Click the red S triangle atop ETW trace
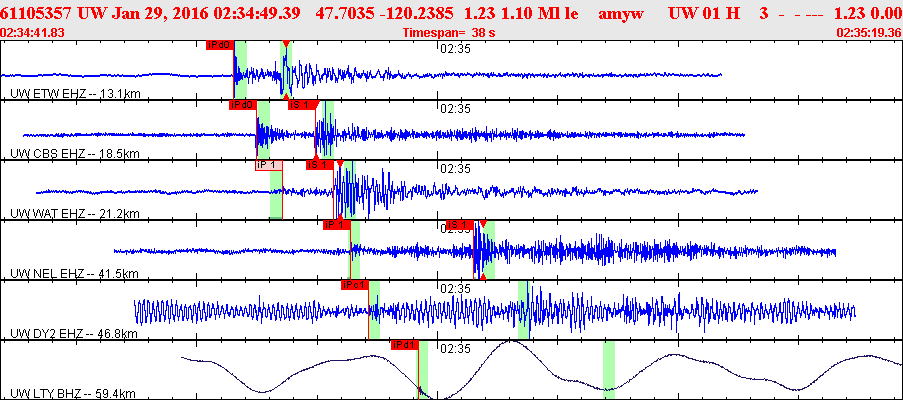This screenshot has width=903, height=400. pos(286,44)
